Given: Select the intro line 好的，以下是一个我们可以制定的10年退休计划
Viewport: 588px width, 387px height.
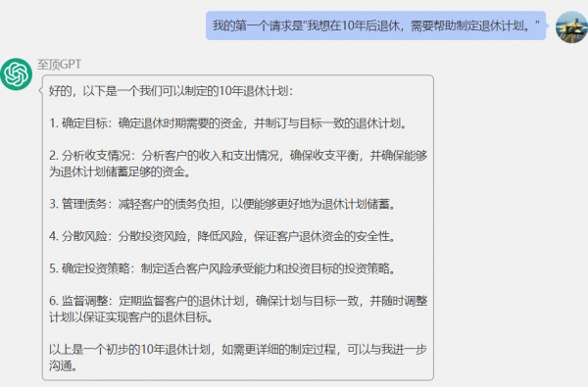Looking at the screenshot, I should pyautogui.click(x=171, y=91).
